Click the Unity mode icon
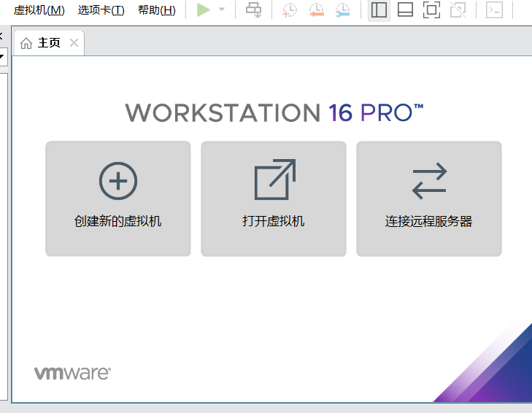532x413 pixels. coord(458,9)
